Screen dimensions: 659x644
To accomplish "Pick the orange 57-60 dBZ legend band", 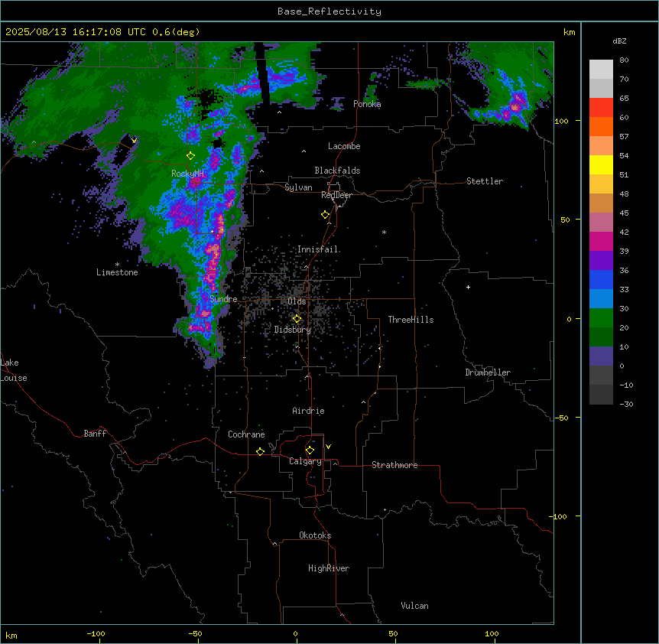I will click(x=601, y=126).
